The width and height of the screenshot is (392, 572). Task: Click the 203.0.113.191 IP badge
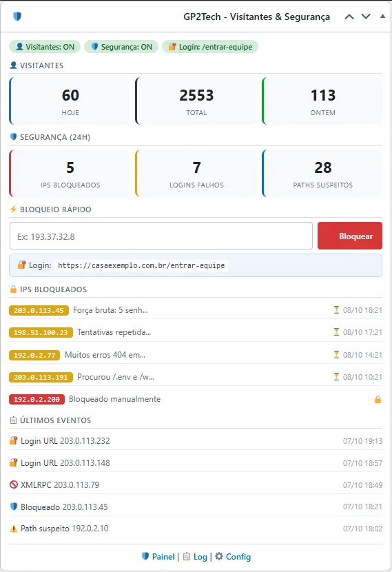click(41, 377)
